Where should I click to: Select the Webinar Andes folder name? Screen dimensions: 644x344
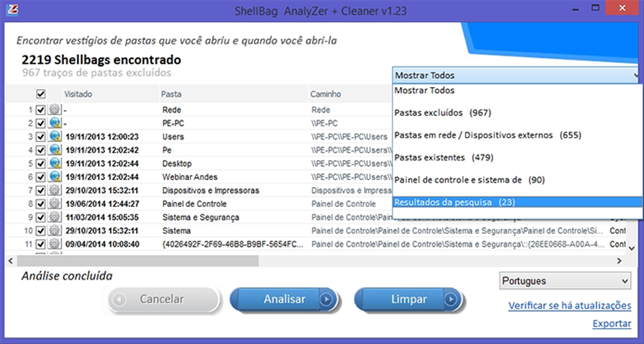click(x=190, y=177)
